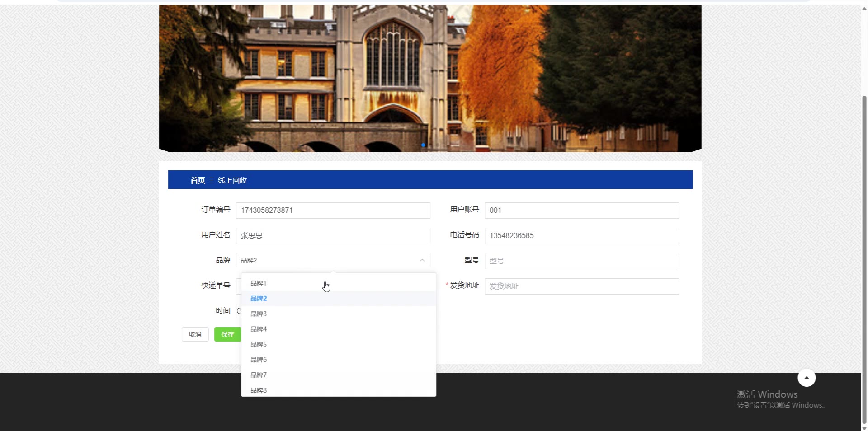Click the 用户姓名 input field
Image resolution: width=868 pixels, height=431 pixels.
[333, 236]
